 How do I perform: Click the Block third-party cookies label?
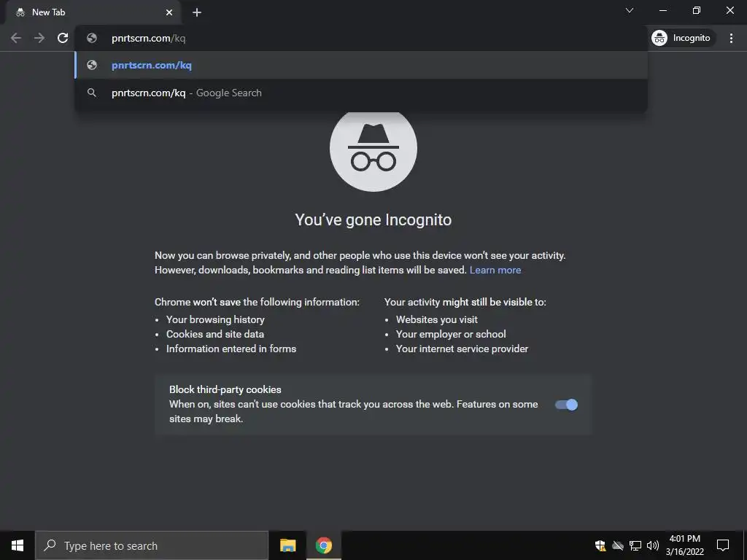(x=225, y=389)
